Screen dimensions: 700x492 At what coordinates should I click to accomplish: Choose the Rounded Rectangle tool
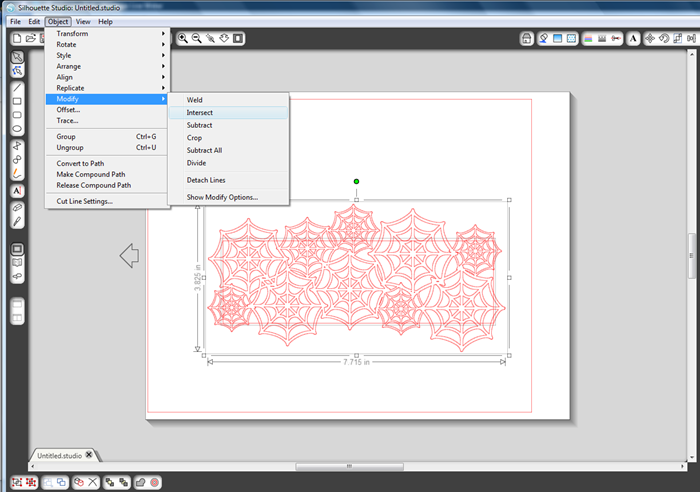(x=17, y=115)
